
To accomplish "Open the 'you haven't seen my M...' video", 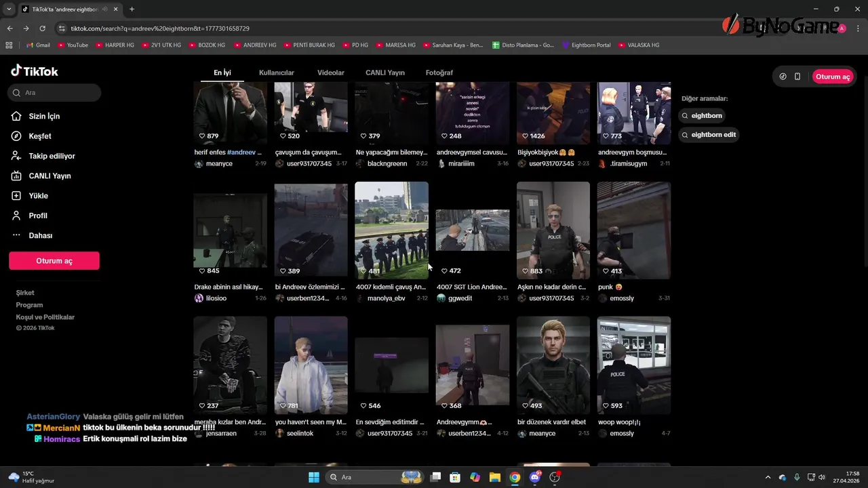I will click(x=311, y=365).
